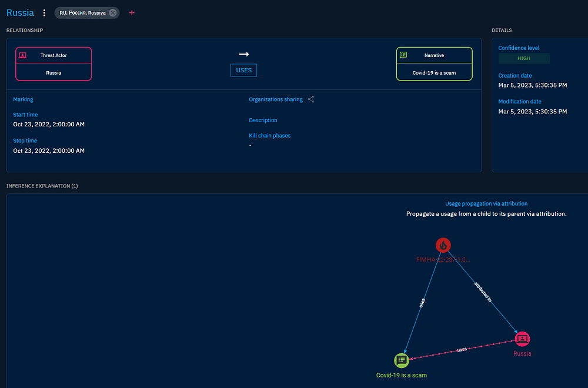Click the Narrative icon in target card
The image size is (588, 388).
[x=403, y=55]
